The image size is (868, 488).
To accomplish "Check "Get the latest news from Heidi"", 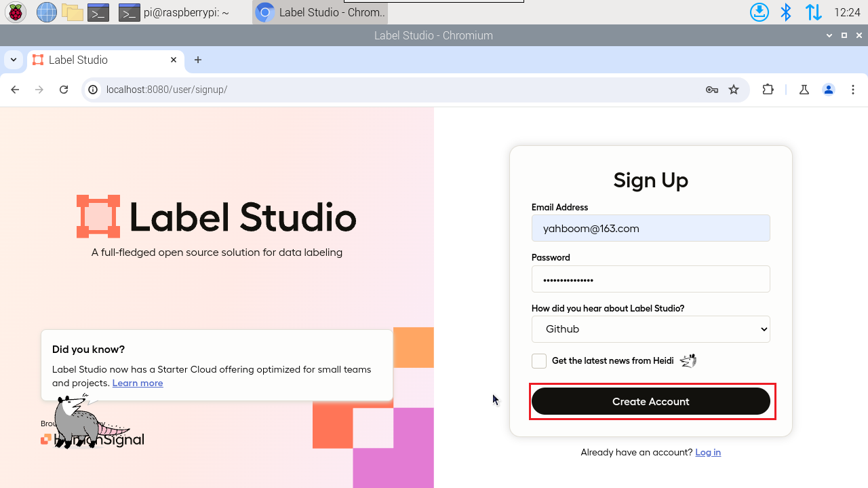I will click(539, 361).
